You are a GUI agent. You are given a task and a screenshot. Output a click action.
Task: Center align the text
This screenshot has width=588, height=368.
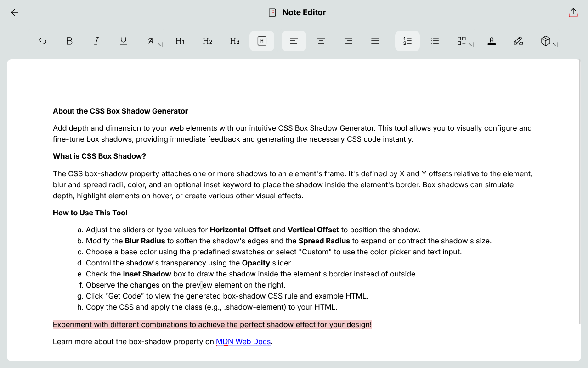pos(321,41)
